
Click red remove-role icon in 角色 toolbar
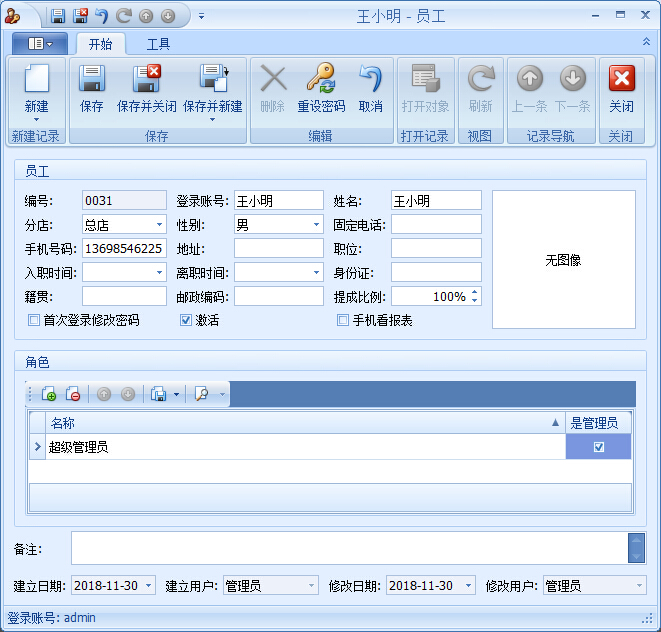73,394
